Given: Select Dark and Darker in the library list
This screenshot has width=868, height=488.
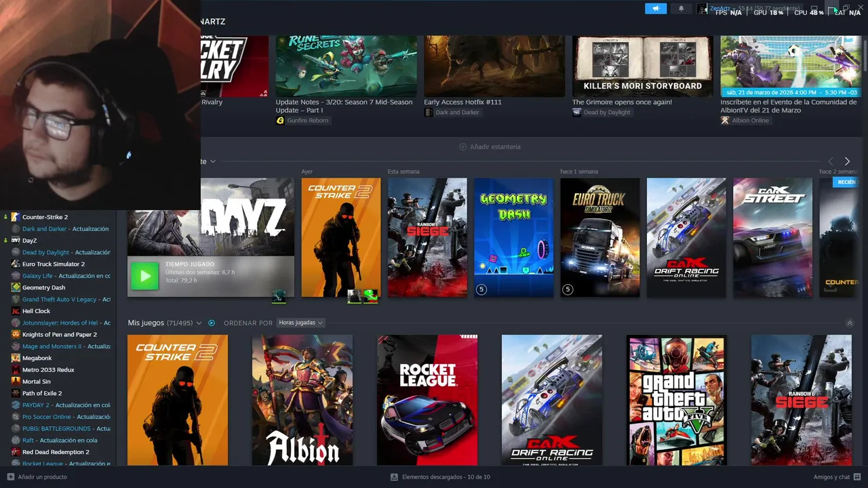Looking at the screenshot, I should pos(59,229).
